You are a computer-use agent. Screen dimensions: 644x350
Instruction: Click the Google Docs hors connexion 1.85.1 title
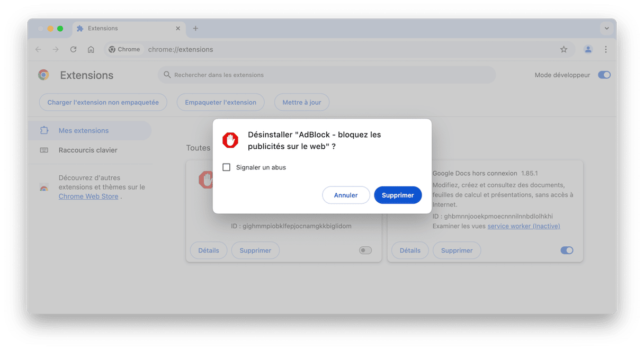point(485,173)
